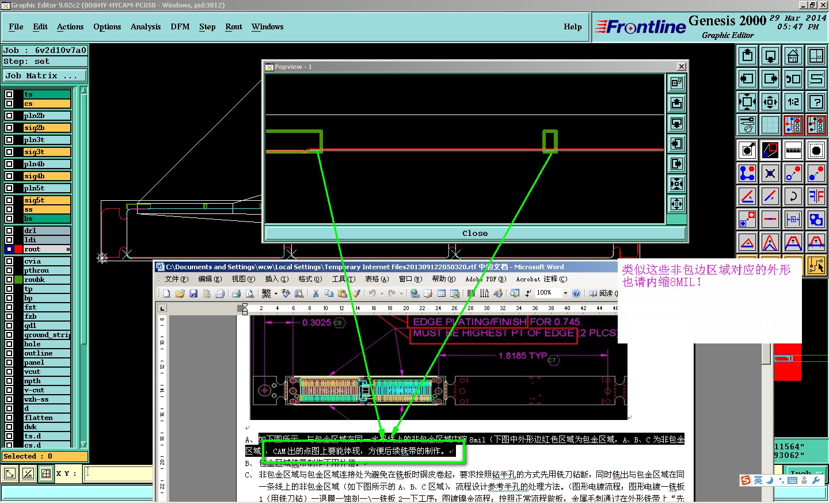The width and height of the screenshot is (829, 504).
Task: Open the wrench and palette display options icon
Action: (x=747, y=124)
